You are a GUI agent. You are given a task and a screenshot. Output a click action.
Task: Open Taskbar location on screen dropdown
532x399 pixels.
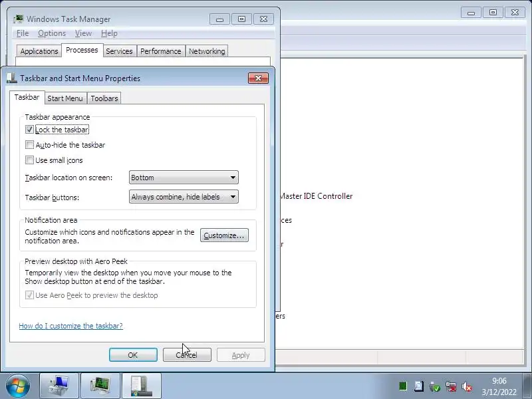point(184,178)
